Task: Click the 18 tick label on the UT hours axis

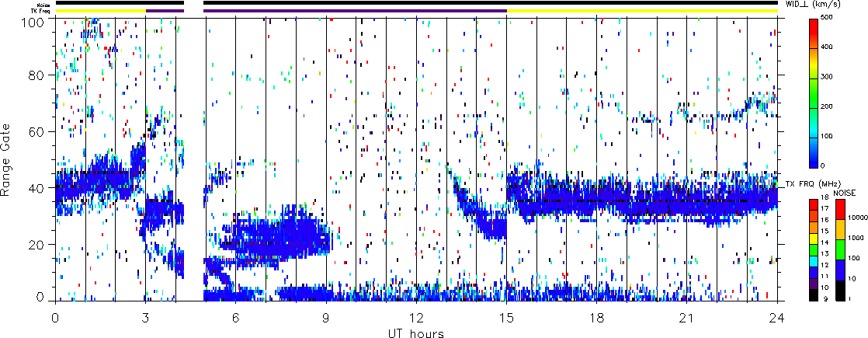Action: point(597,318)
